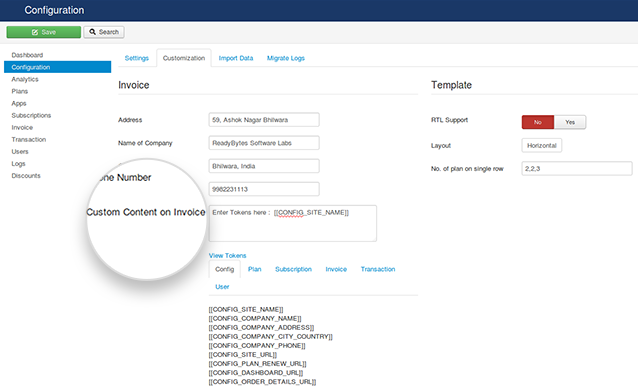This screenshot has height=391, width=638.
Task: Open Users in the sidebar
Action: click(20, 152)
